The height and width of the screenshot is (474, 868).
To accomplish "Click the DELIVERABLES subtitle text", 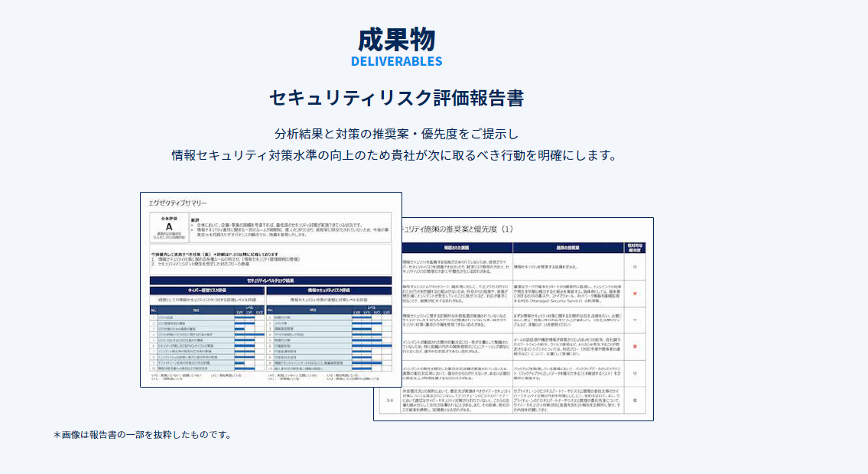I will 396,61.
